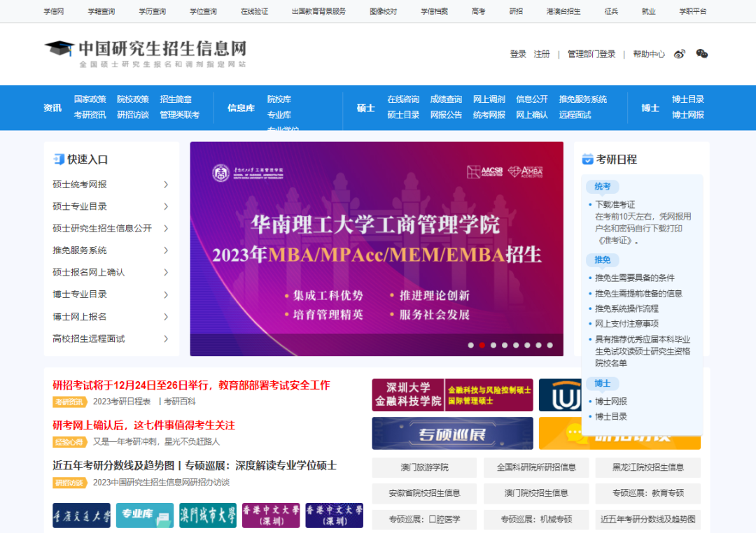Expand the 推免服务系统 chevron in quick entry
This screenshot has width=756, height=533.
click(x=166, y=250)
